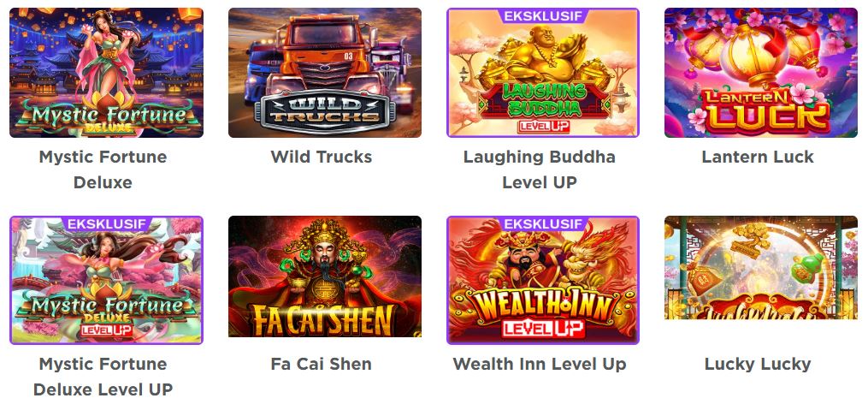Launch the Wild Trucks game image
Screen dimensions: 868x404
click(325, 73)
